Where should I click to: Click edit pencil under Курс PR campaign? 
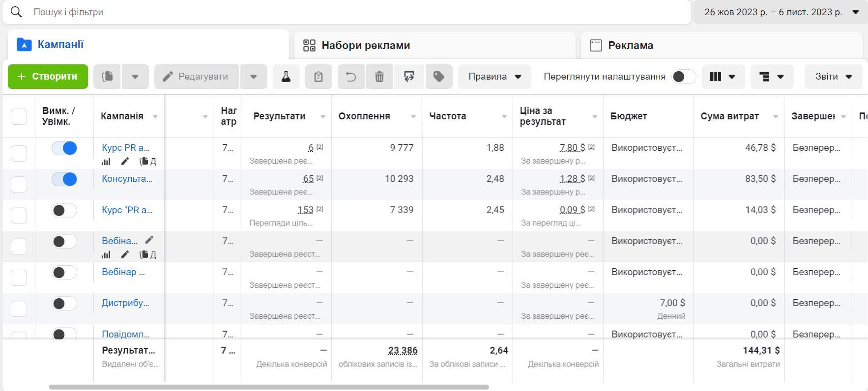coord(125,161)
